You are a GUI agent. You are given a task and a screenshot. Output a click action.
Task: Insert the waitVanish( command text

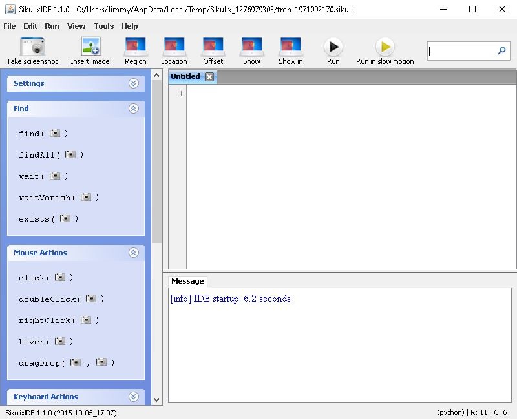click(47, 198)
